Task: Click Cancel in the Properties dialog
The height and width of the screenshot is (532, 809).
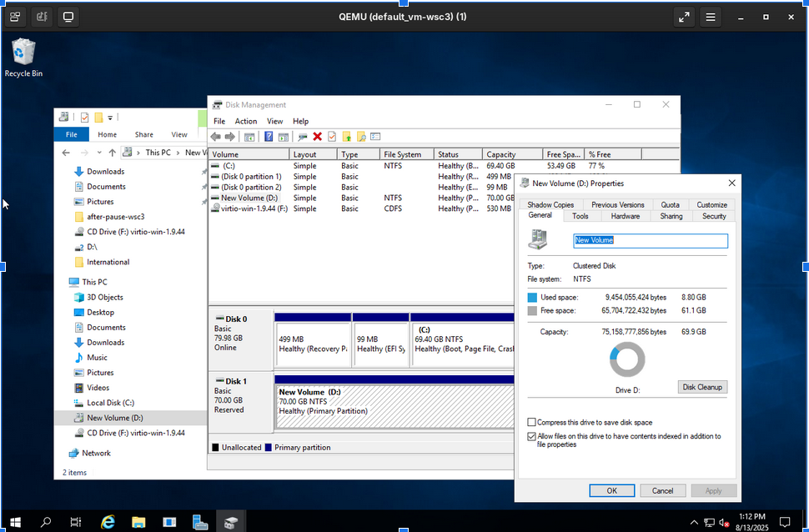Action: point(662,490)
